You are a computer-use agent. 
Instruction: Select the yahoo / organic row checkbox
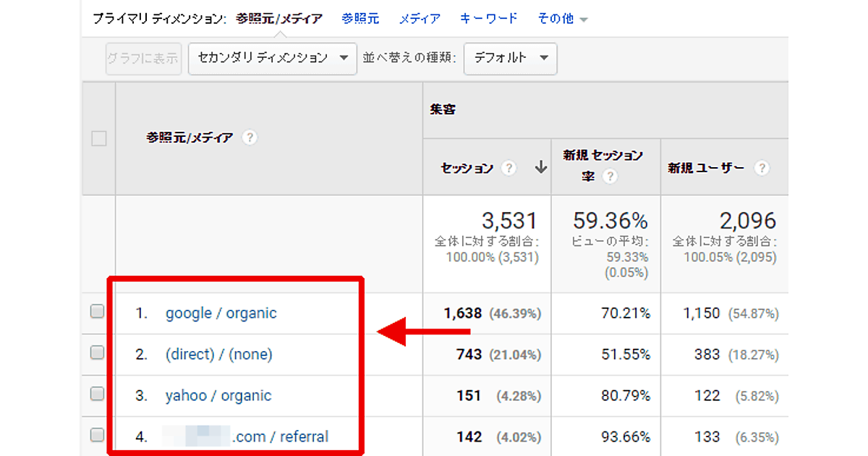pos(98,394)
